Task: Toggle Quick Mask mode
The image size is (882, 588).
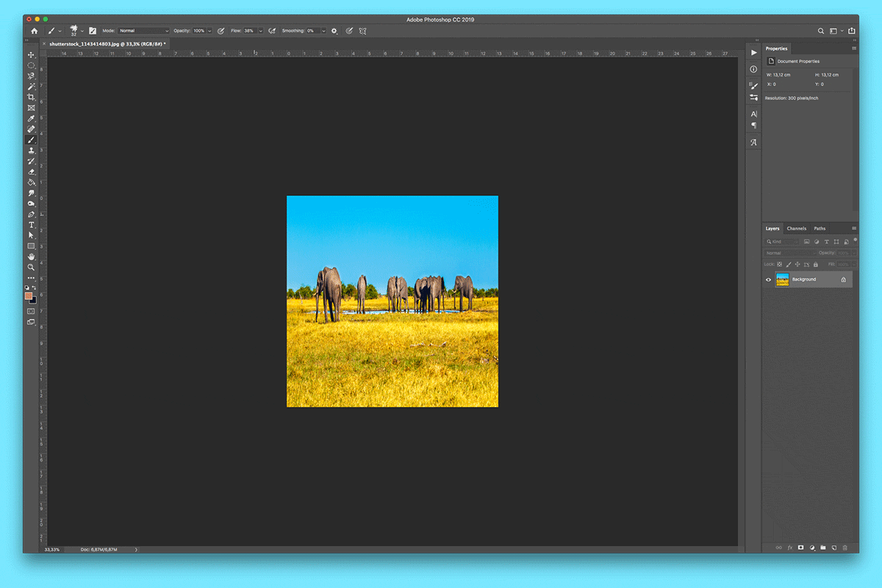Action: pos(31,312)
